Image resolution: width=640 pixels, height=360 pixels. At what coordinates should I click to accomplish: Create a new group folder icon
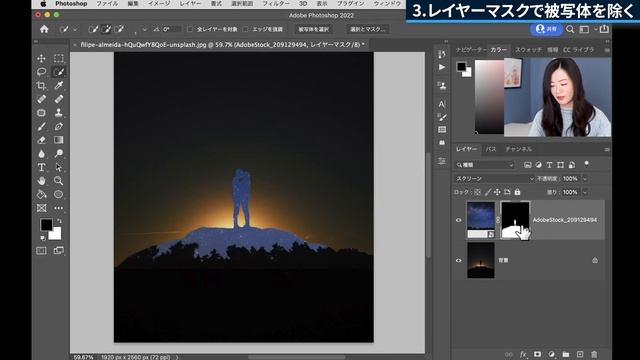coord(566,354)
